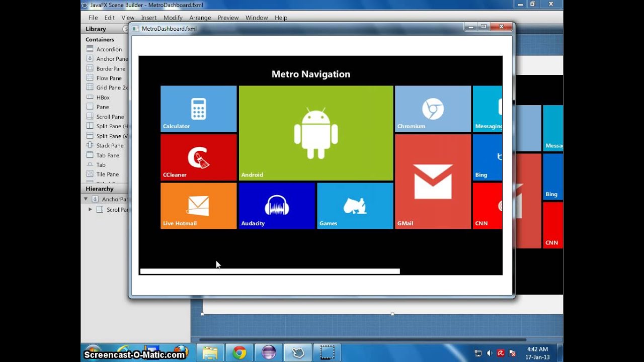Screen dimensions: 644x362
Task: Open the Bing tile in the preview window
Action: 488,157
